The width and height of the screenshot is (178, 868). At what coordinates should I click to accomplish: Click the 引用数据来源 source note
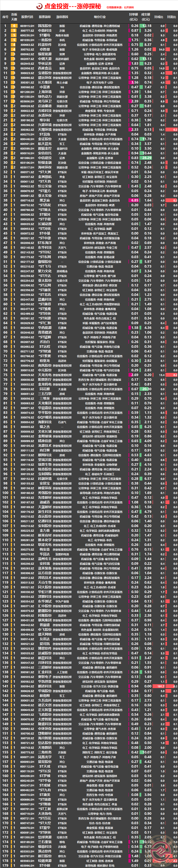[x=120, y=7]
